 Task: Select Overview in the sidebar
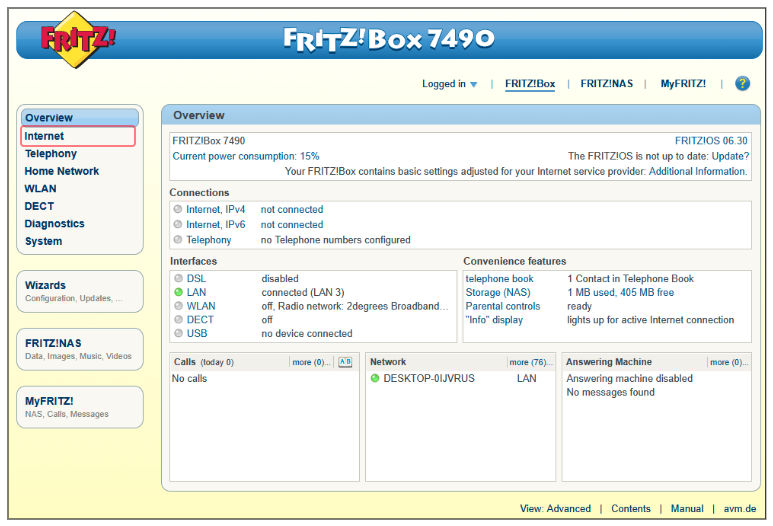point(80,117)
